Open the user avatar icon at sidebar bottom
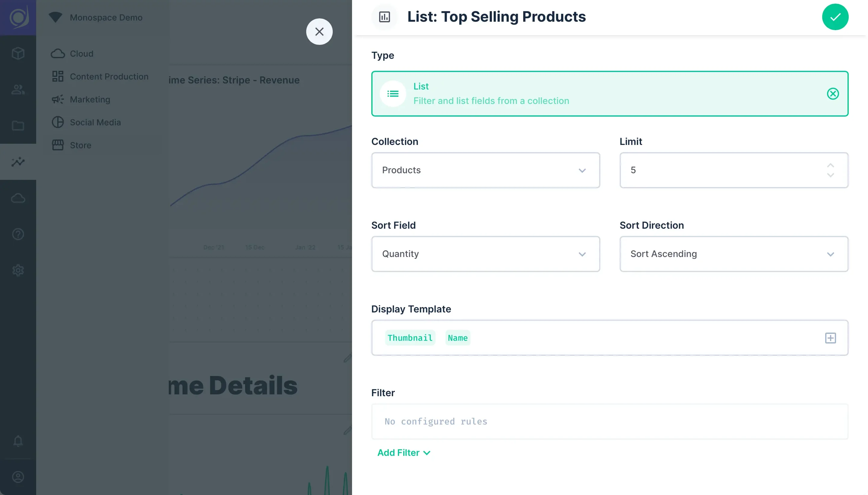This screenshot has height=495, width=868. pyautogui.click(x=18, y=477)
